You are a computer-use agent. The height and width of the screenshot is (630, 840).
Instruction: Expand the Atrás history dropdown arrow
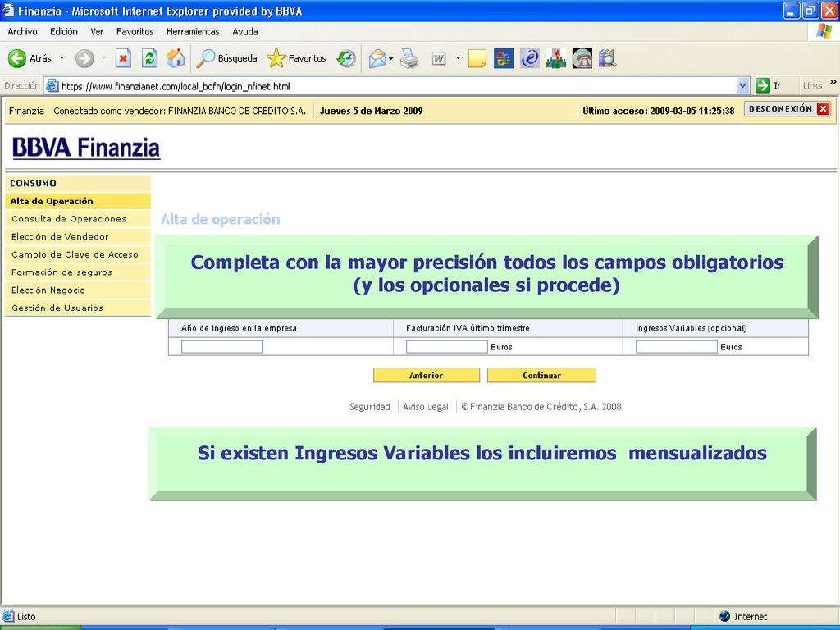pyautogui.click(x=62, y=58)
